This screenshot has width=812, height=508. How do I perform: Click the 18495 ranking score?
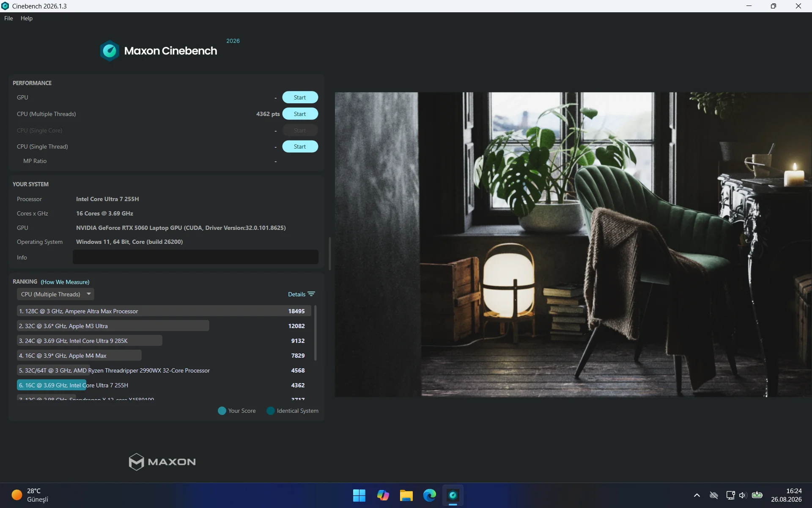(296, 311)
